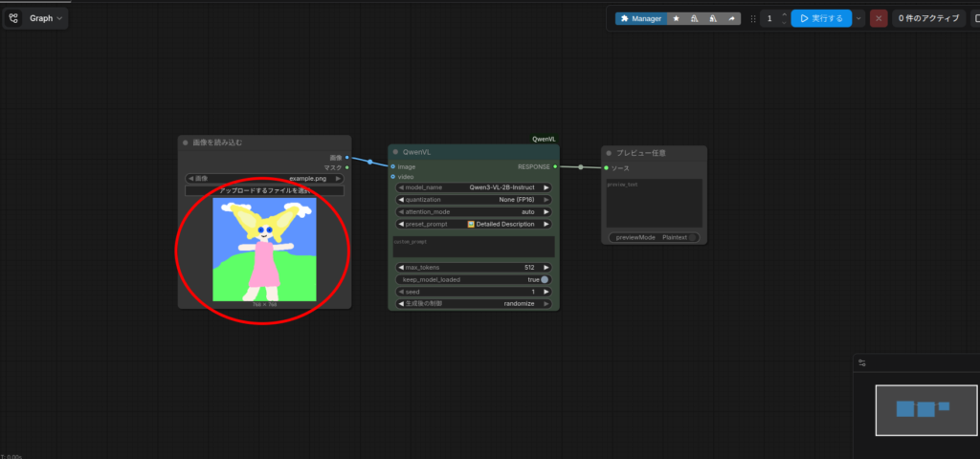
Task: Collapse the QwenVL node using its title dot
Action: click(395, 151)
